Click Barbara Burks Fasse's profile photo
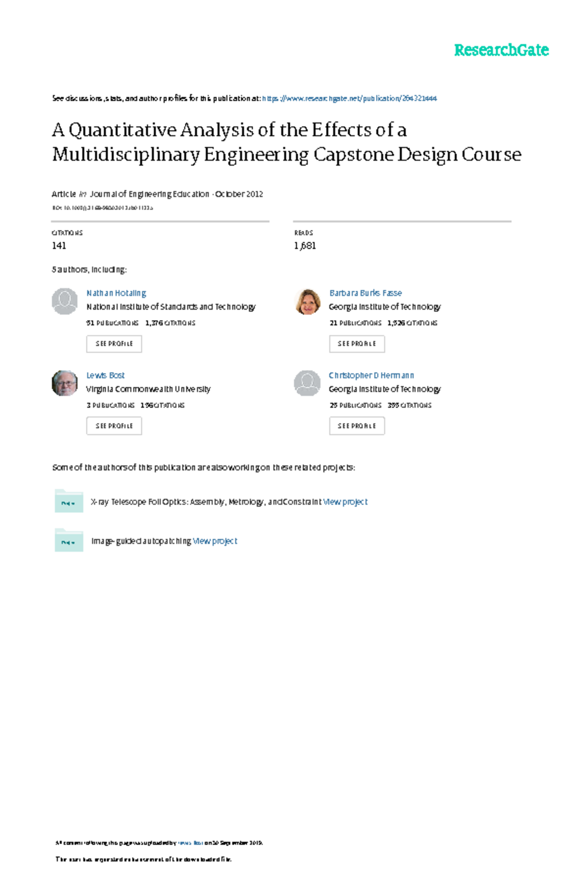This screenshot has width=588, height=882. (308, 301)
